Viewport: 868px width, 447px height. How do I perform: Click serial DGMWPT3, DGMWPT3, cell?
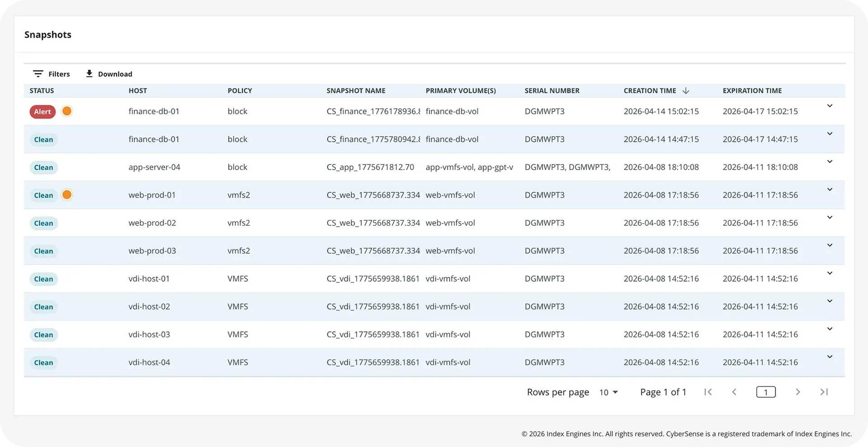pos(567,167)
